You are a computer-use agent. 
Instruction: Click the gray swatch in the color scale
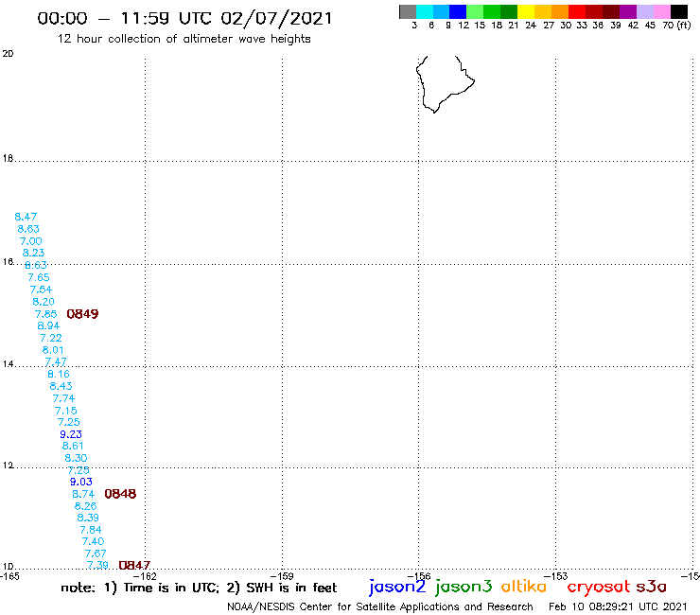(408, 11)
